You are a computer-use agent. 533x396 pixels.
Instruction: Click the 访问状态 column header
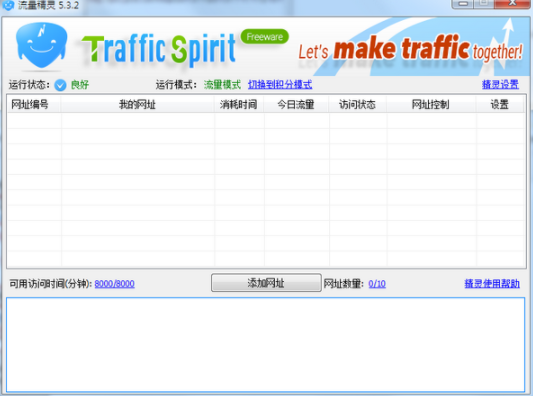point(358,104)
